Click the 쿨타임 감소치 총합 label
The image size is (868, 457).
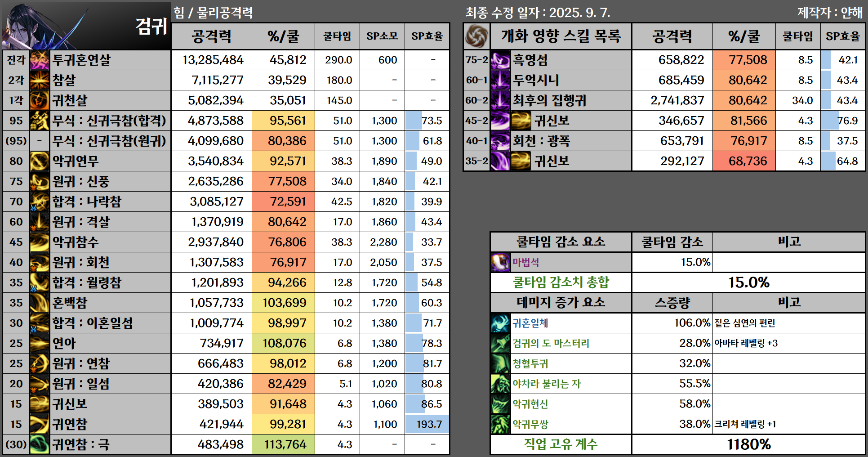pos(561,282)
